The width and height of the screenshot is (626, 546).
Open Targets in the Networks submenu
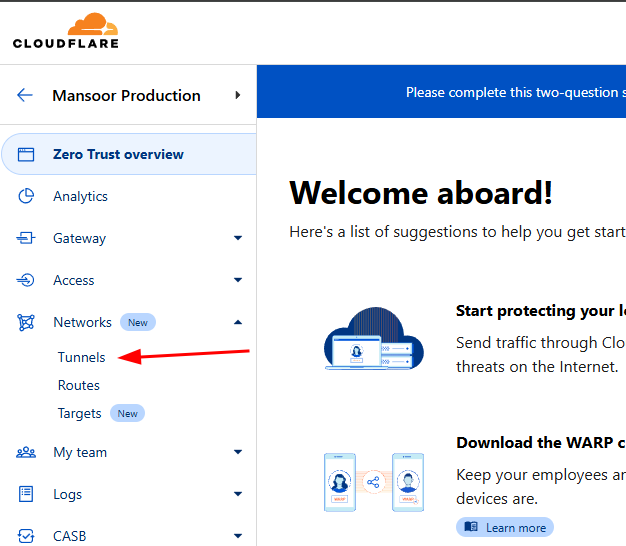(80, 413)
